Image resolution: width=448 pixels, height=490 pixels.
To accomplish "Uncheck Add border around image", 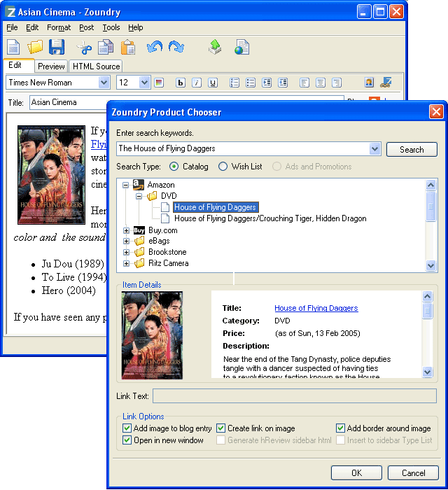I will point(340,428).
